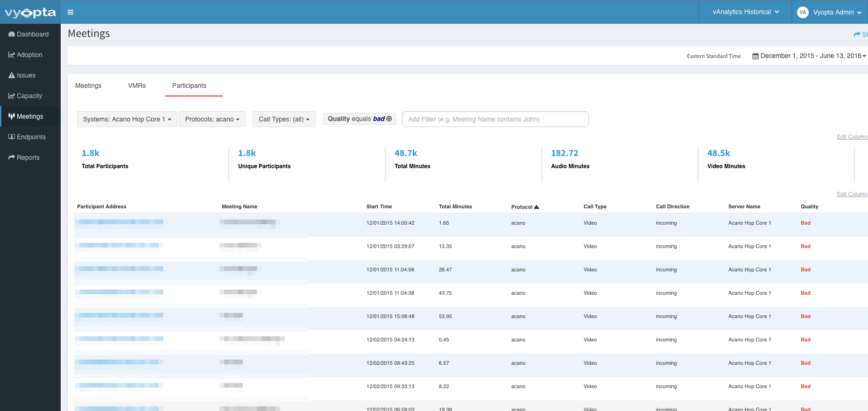Sort by the Total Minutes column header
Screen dimensions: 868x411
click(x=455, y=206)
